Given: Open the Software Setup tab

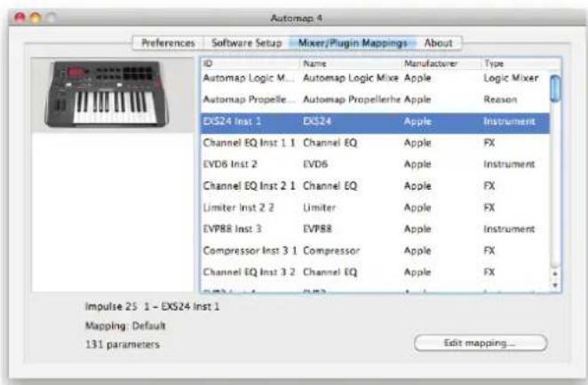Looking at the screenshot, I should click(246, 43).
